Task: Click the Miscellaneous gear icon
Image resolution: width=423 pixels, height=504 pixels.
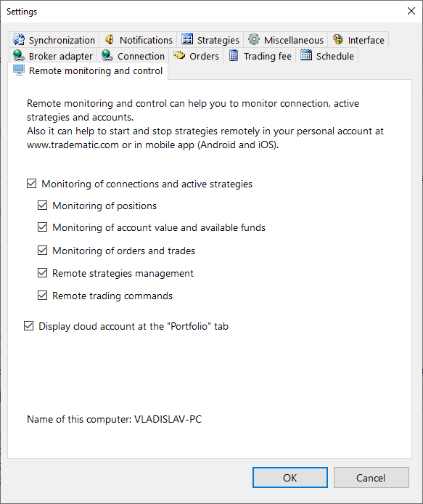Action: click(x=254, y=39)
